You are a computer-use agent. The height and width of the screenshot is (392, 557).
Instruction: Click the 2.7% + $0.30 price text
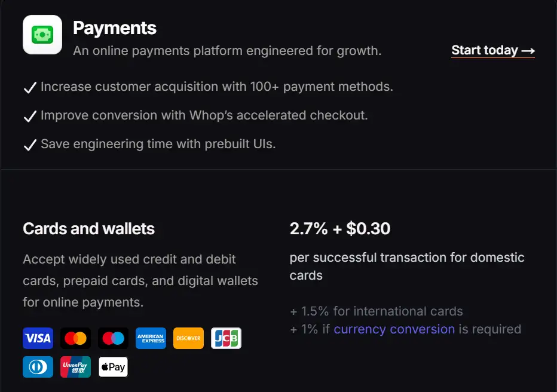[339, 228]
